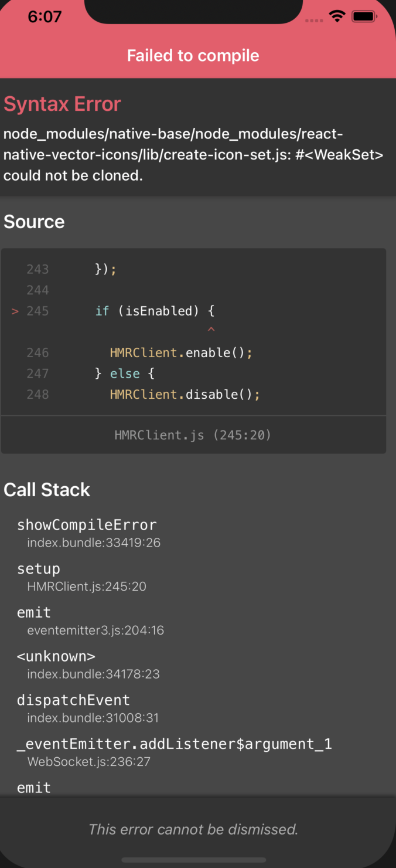Tap the red caret error pointer
The image size is (396, 868).
211,330
